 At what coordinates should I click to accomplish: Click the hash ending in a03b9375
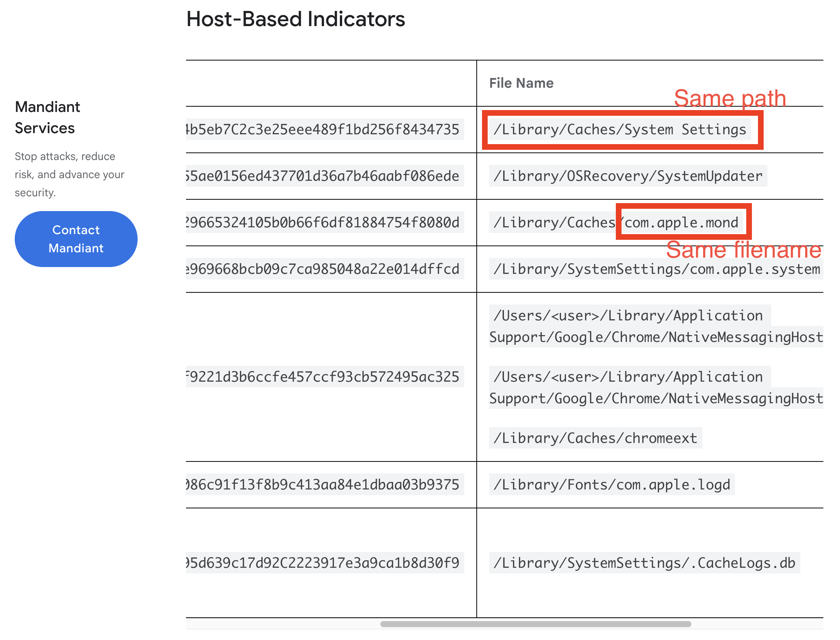coord(324,485)
